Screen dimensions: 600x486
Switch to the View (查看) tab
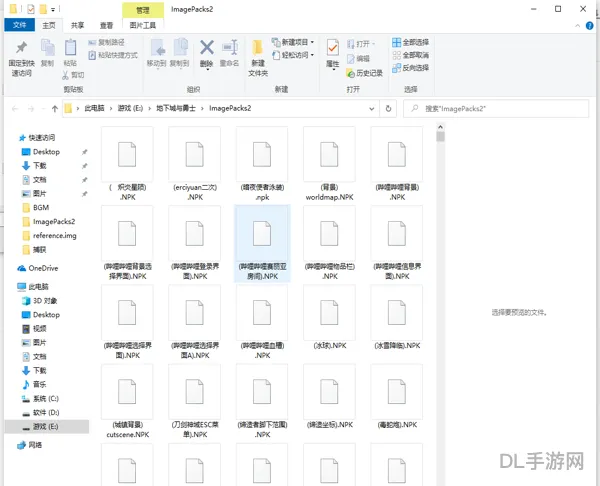(106, 25)
